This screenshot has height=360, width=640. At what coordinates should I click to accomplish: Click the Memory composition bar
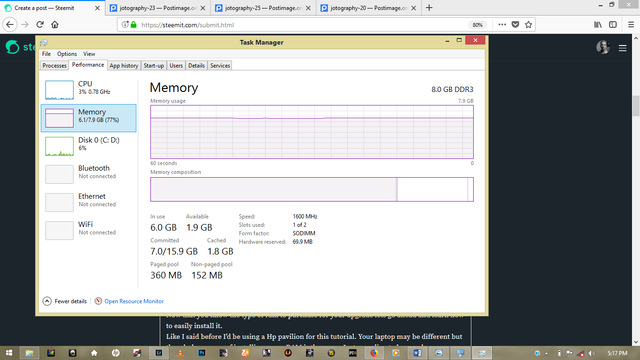click(312, 189)
